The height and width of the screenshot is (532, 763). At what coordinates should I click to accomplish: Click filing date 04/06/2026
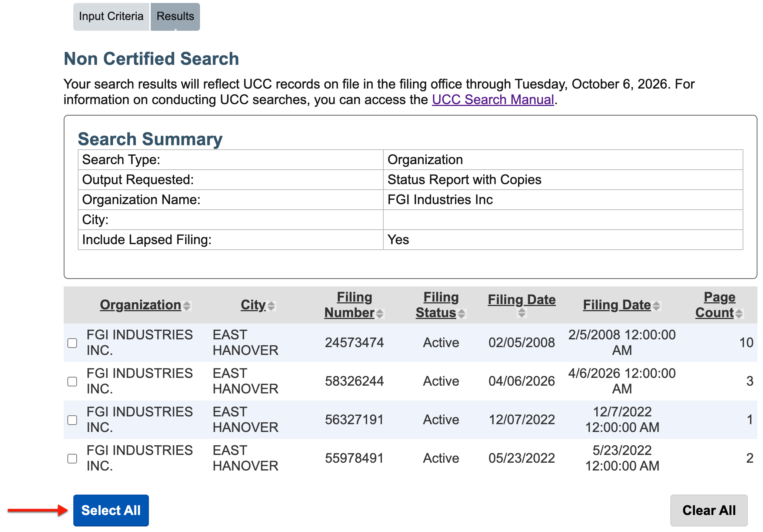tap(522, 381)
